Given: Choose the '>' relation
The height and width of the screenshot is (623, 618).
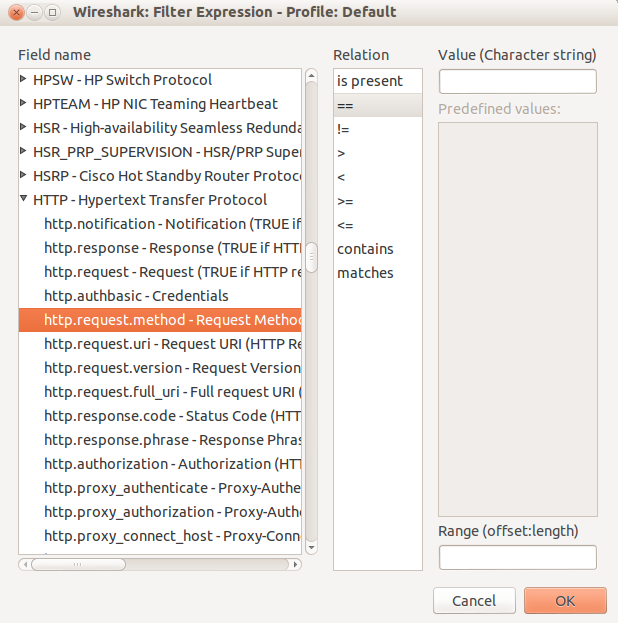Looking at the screenshot, I should click(x=378, y=153).
